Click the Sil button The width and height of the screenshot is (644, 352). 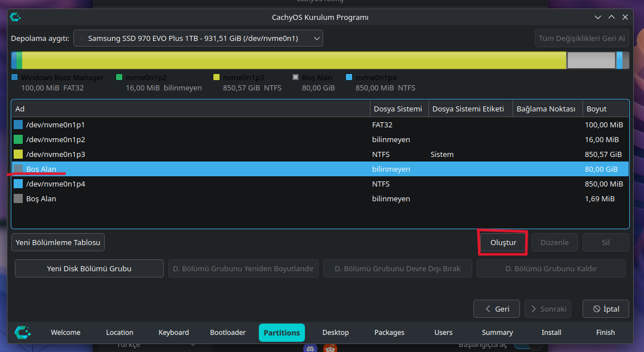tap(605, 242)
